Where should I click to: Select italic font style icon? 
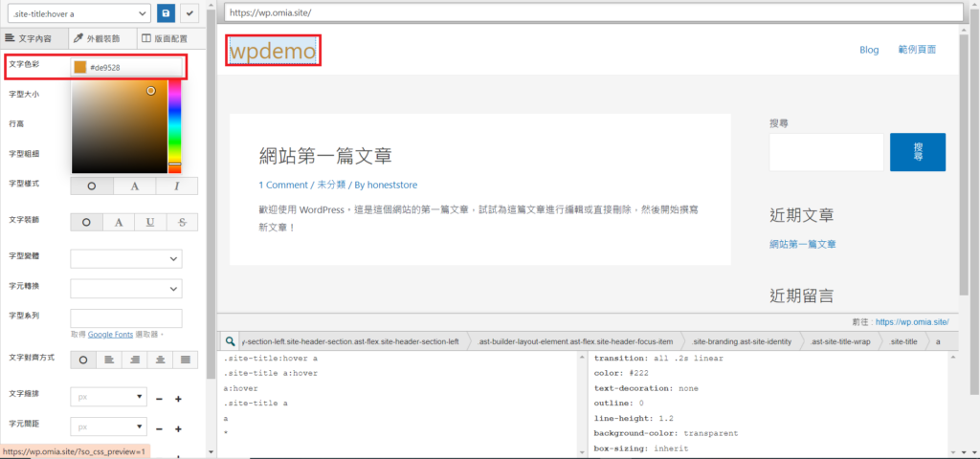[x=177, y=186]
